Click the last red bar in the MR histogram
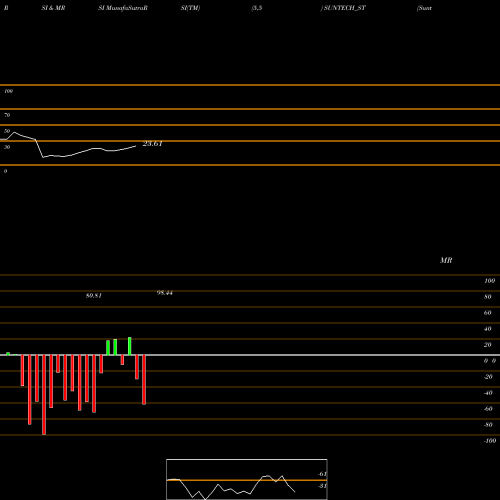 (144, 380)
